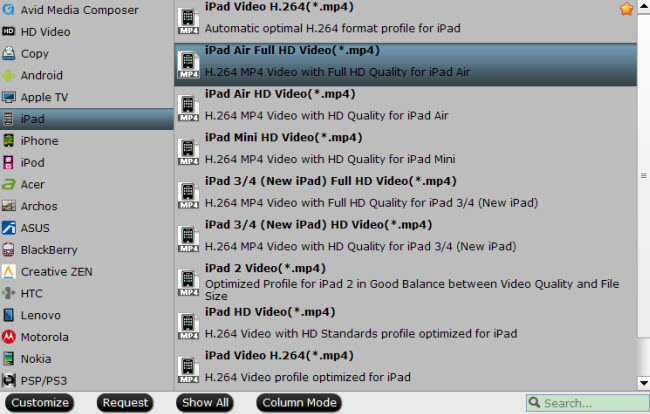
Task: Open the BlackBerry category
Action: [87, 250]
